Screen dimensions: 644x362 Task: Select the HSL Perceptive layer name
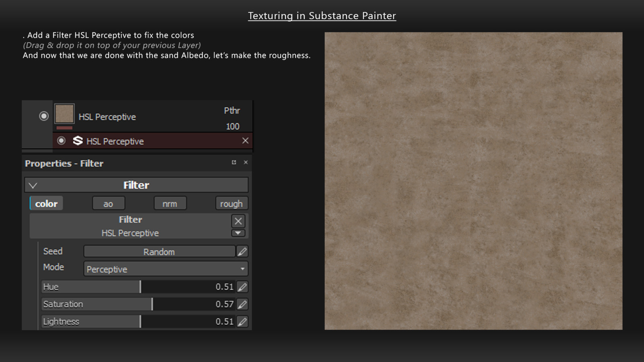click(x=107, y=117)
